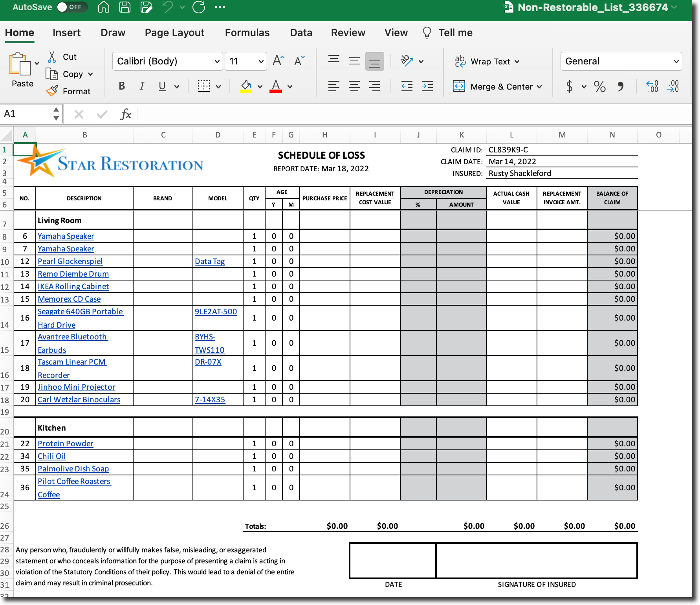This screenshot has height=605, width=700.
Task: Toggle Italic formatting
Action: point(142,86)
